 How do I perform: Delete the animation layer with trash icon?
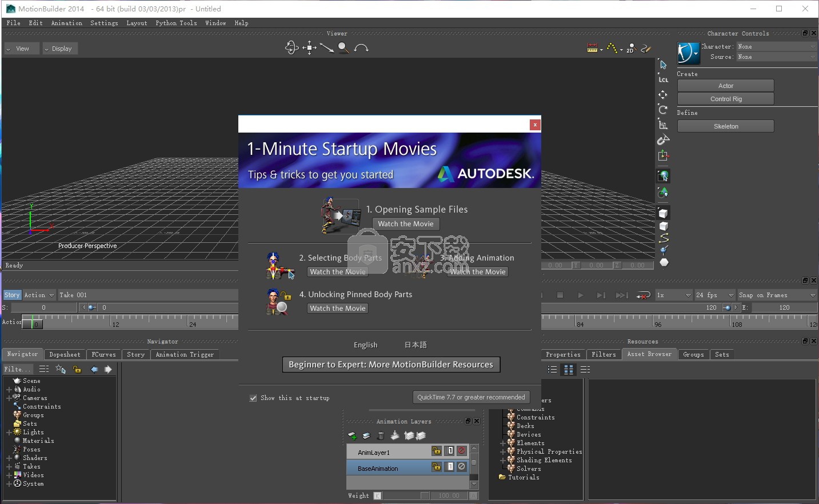(x=381, y=435)
